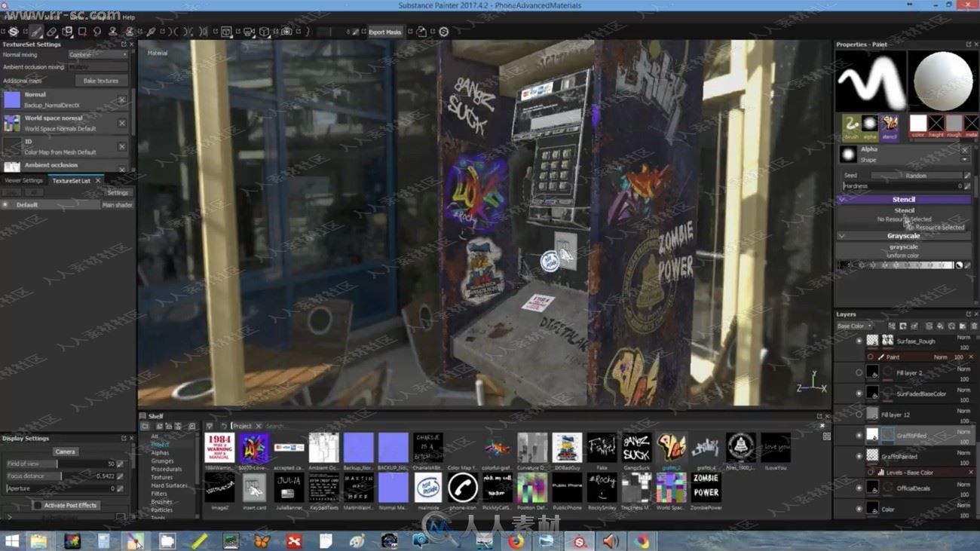Switch to the Viewer Settings tab
Viewport: 980px width, 551px height.
[x=24, y=181]
